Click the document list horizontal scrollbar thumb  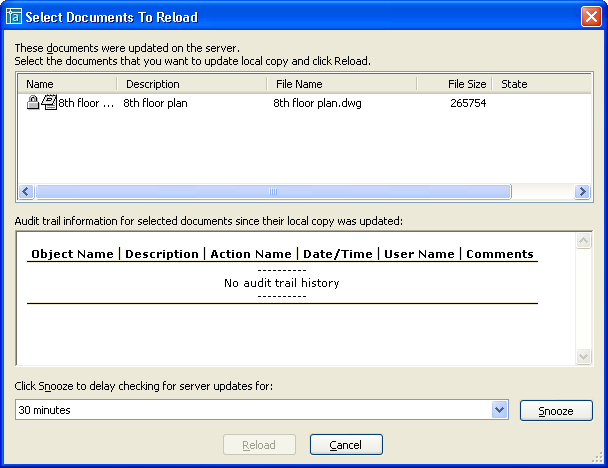(273, 192)
